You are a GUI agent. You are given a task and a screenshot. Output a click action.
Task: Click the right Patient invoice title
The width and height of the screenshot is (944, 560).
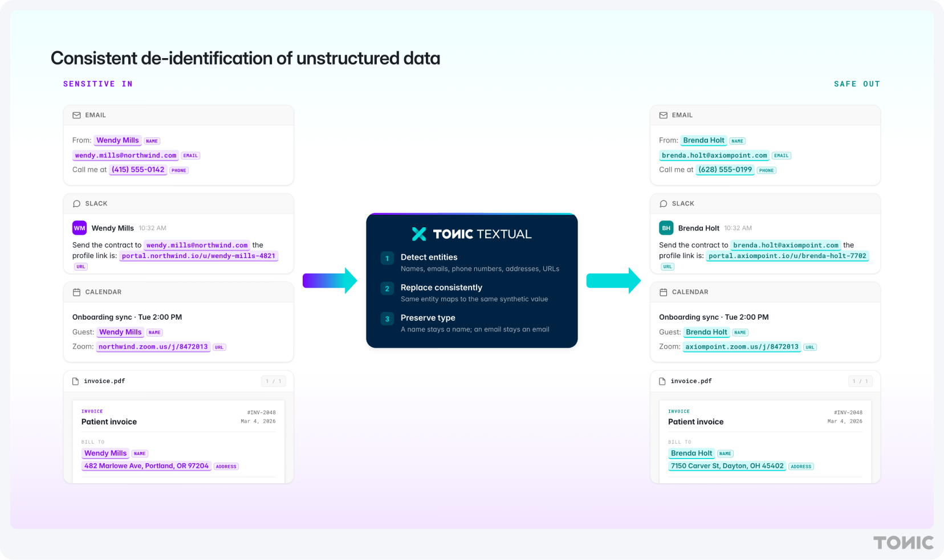tap(695, 422)
